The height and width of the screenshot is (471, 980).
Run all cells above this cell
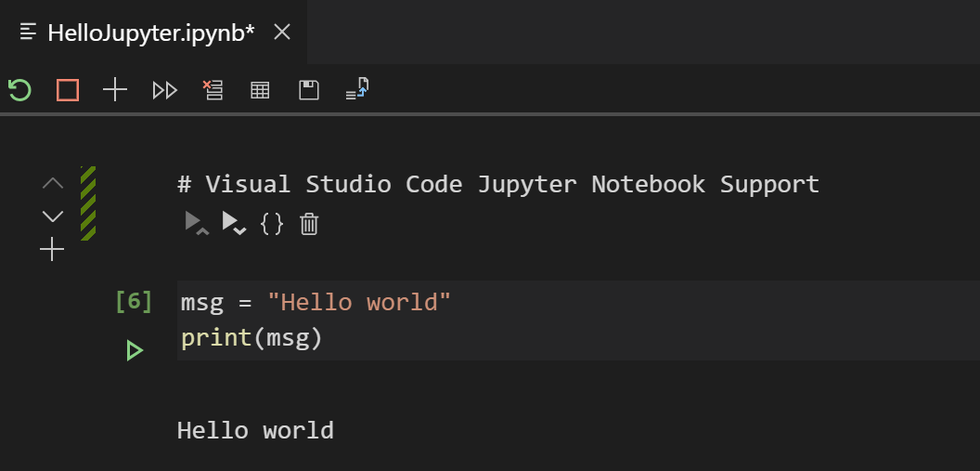pyautogui.click(x=197, y=223)
